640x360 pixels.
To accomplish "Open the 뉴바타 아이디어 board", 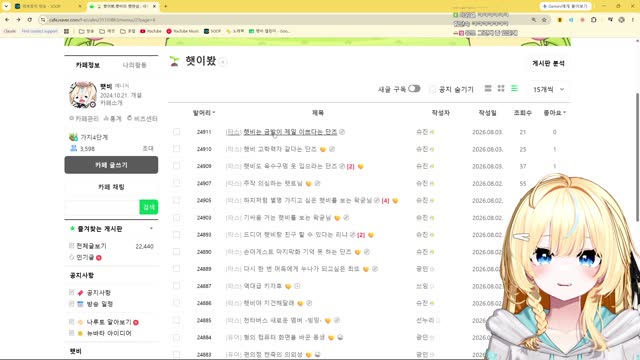I will tap(109, 333).
